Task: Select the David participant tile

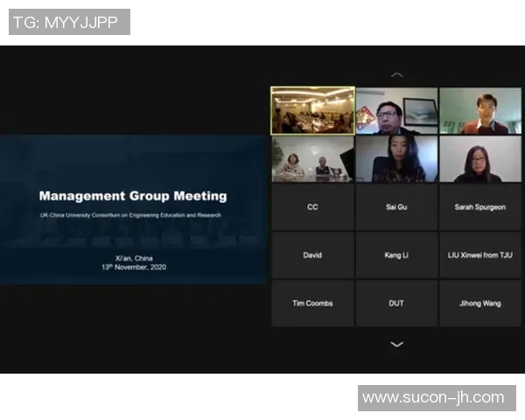Action: pos(312,255)
